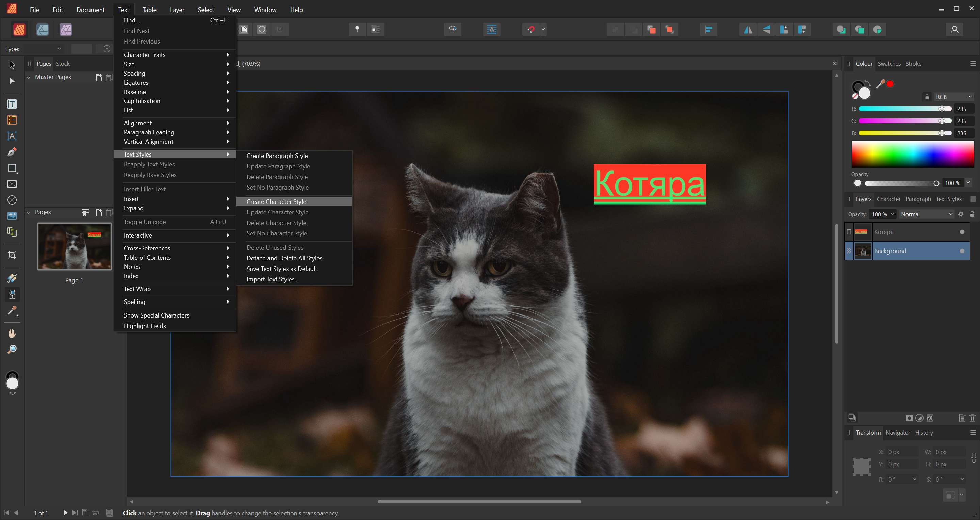
Task: Delete layer with trash icon
Action: tap(973, 418)
